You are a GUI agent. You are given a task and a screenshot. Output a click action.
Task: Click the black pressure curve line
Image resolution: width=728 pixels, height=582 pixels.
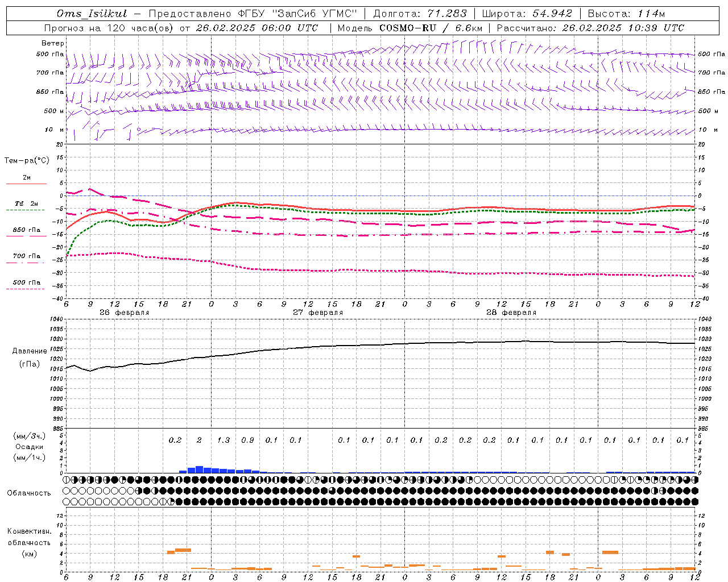pyautogui.click(x=381, y=345)
